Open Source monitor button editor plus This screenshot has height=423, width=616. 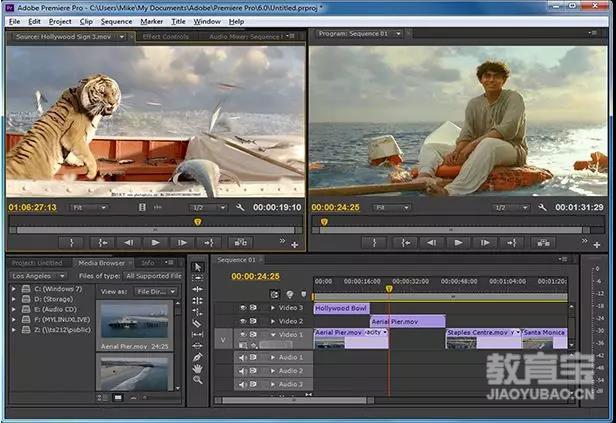coord(295,245)
